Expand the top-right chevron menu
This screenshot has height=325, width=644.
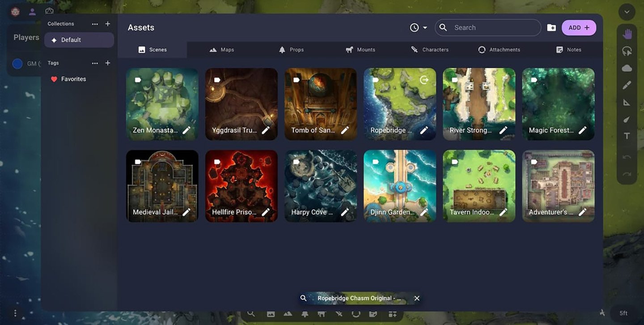(x=627, y=13)
